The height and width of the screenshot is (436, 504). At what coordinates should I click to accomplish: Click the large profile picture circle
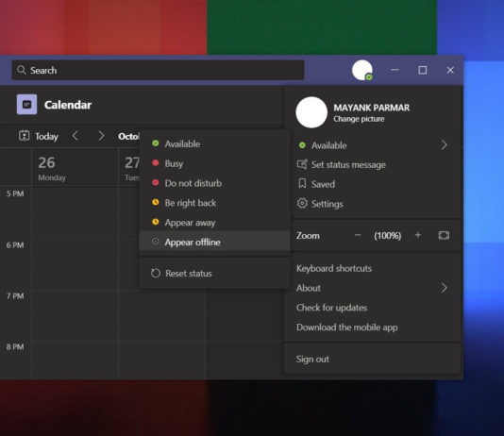tap(311, 112)
